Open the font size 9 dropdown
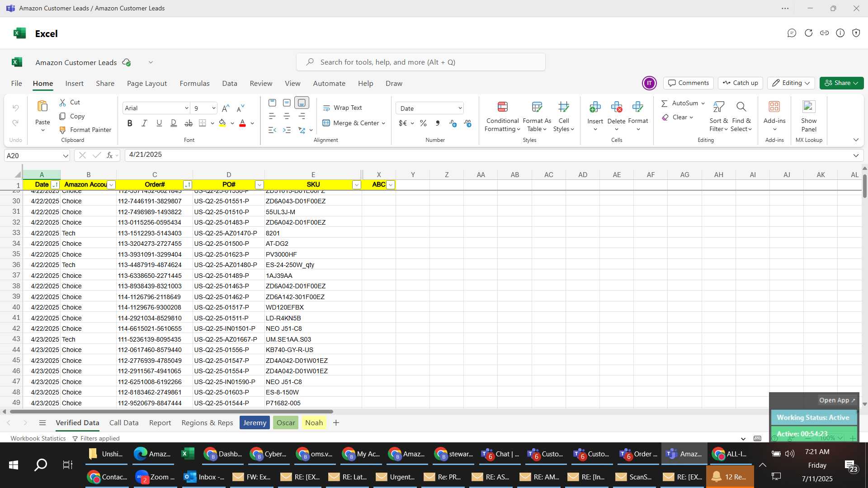Screen dimensions: 868x488 click(213, 108)
